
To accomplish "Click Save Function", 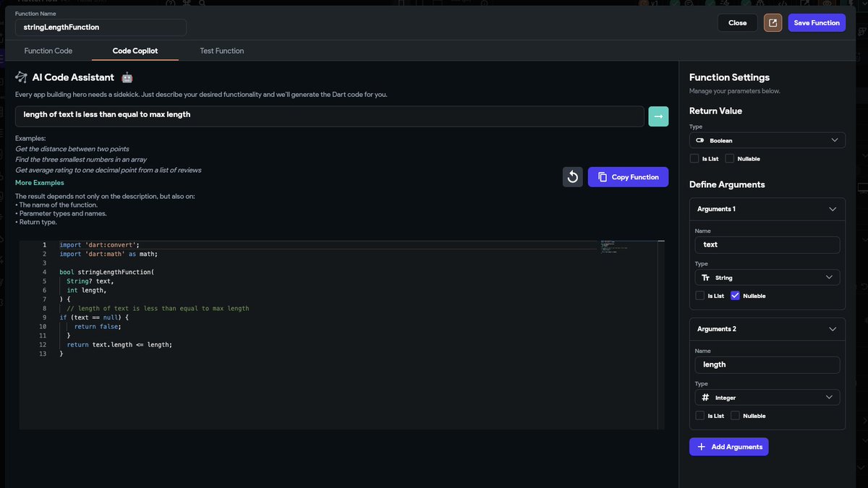I will point(817,23).
